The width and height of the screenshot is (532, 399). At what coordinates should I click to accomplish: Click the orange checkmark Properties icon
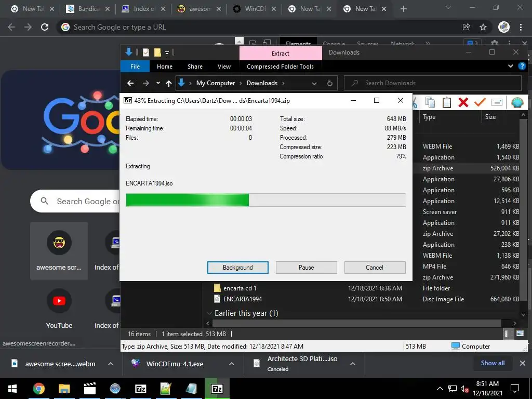[480, 102]
